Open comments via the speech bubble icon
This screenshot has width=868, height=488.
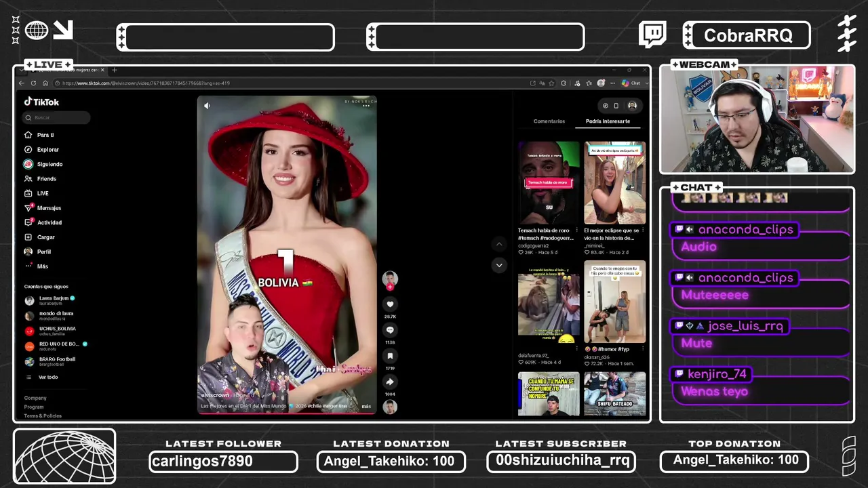point(390,330)
